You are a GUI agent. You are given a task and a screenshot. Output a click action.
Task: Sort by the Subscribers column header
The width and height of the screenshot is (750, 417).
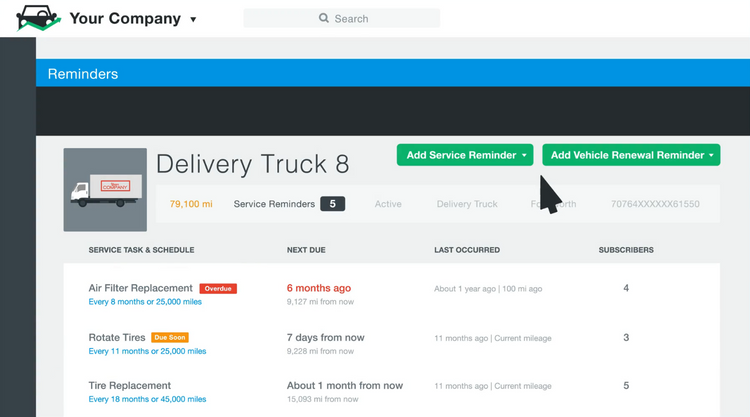(626, 250)
